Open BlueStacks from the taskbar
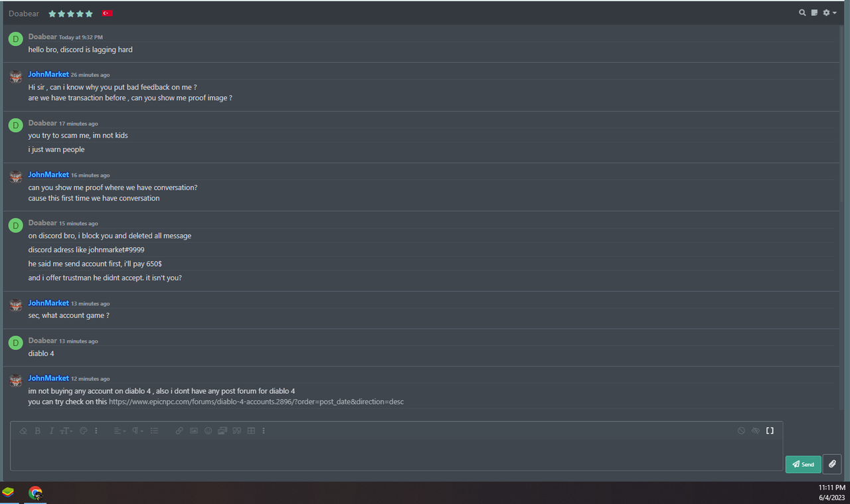 click(8, 493)
